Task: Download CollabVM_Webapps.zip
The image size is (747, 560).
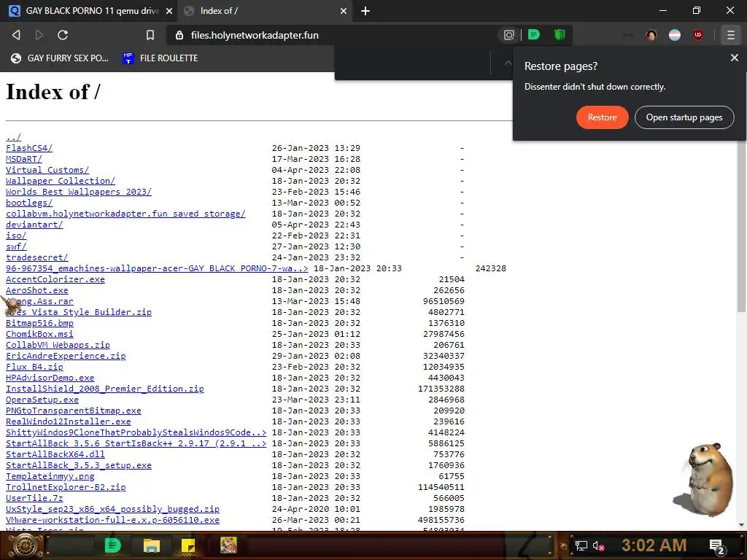Action: point(58,345)
